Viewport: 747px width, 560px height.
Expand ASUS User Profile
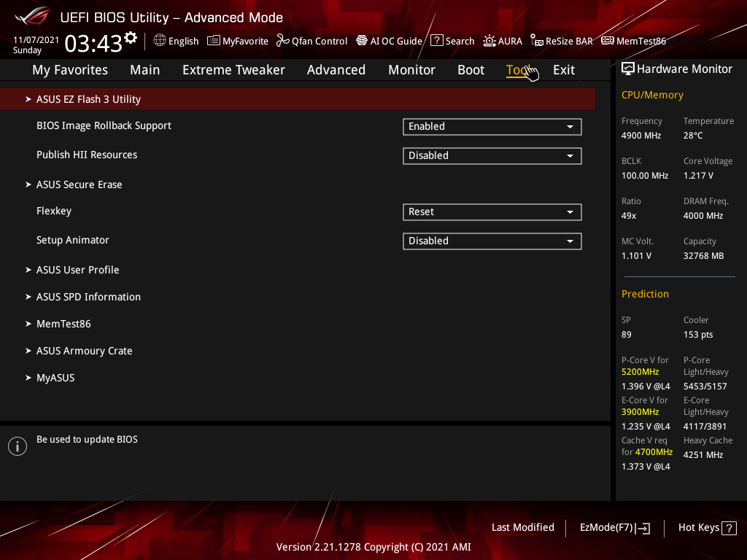77,270
